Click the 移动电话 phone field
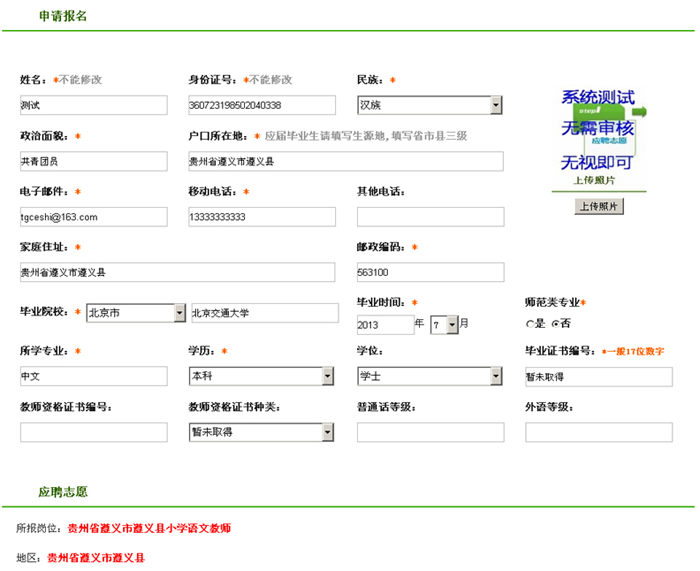This screenshot has height=571, width=700. [261, 217]
